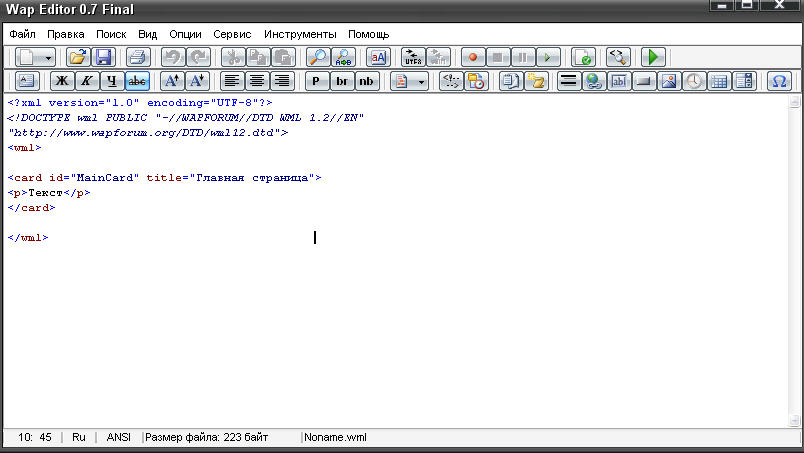Insert a comment tag
Viewport: 804px width, 453px height.
pos(451,81)
